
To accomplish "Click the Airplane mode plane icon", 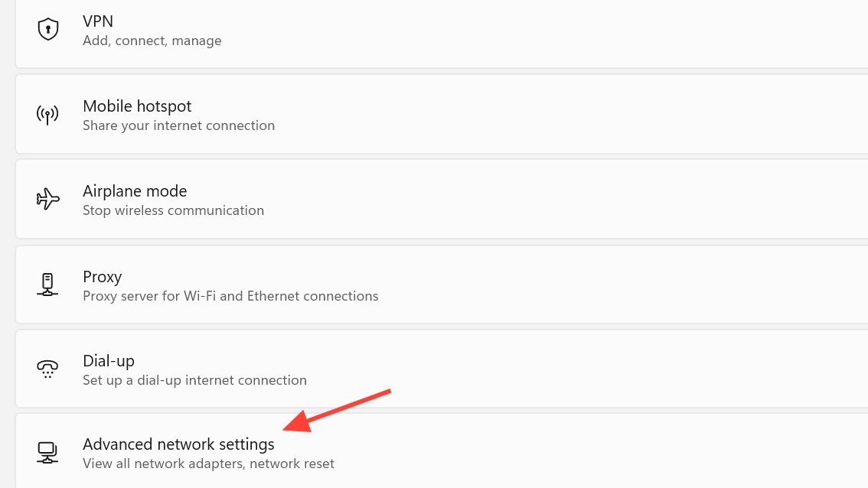I will (48, 200).
